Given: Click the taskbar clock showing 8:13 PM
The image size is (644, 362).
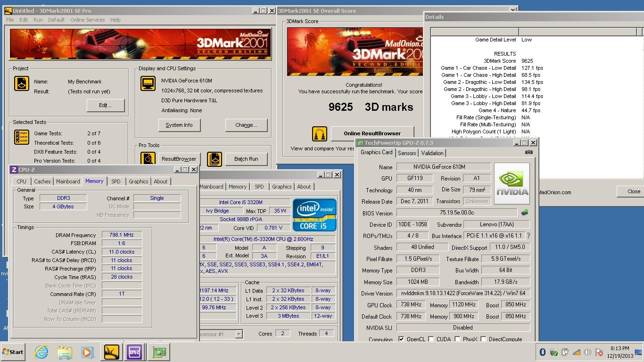Looking at the screenshot, I should click(x=620, y=352).
